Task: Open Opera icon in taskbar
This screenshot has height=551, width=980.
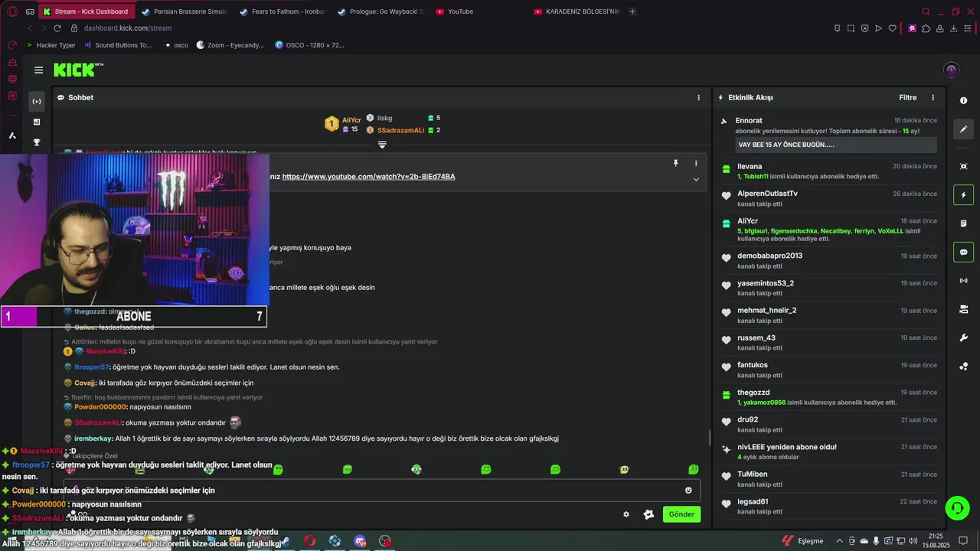Action: 309,541
